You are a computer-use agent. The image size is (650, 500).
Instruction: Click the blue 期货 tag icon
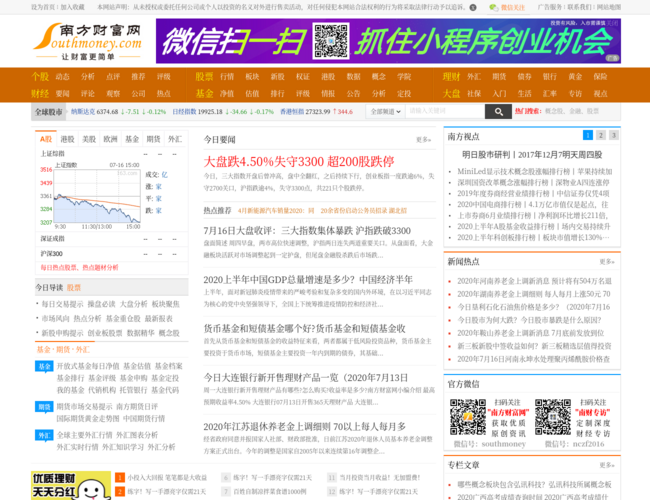[x=44, y=407]
